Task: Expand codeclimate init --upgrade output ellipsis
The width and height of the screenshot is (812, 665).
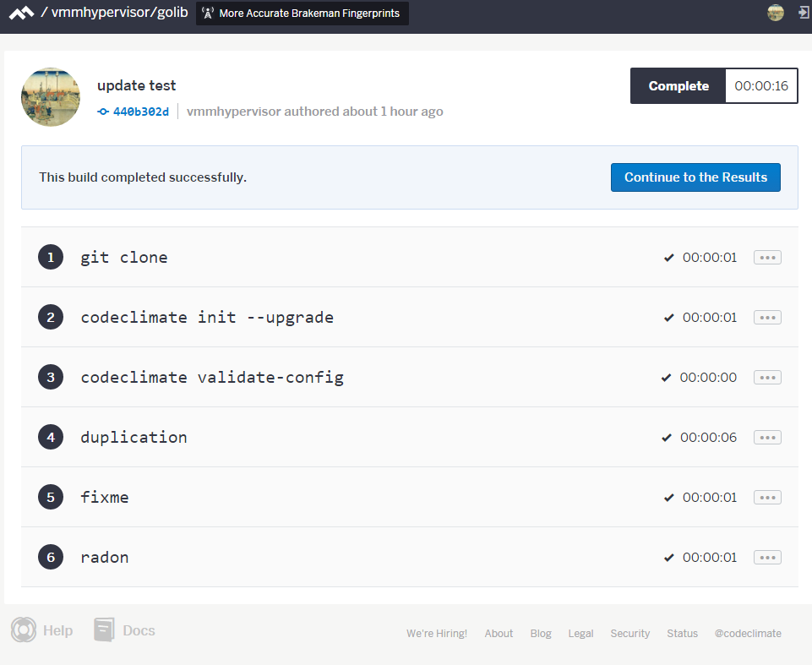Action: point(767,318)
